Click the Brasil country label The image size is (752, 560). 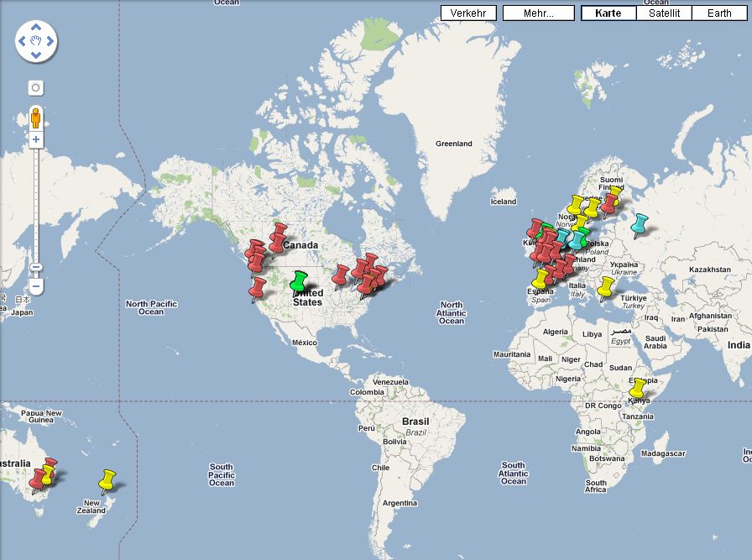point(415,421)
